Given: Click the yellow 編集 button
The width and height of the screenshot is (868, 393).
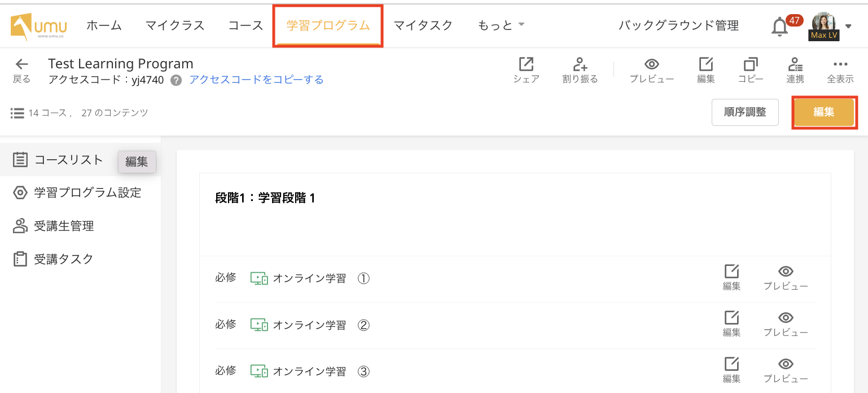Looking at the screenshot, I should click(823, 112).
